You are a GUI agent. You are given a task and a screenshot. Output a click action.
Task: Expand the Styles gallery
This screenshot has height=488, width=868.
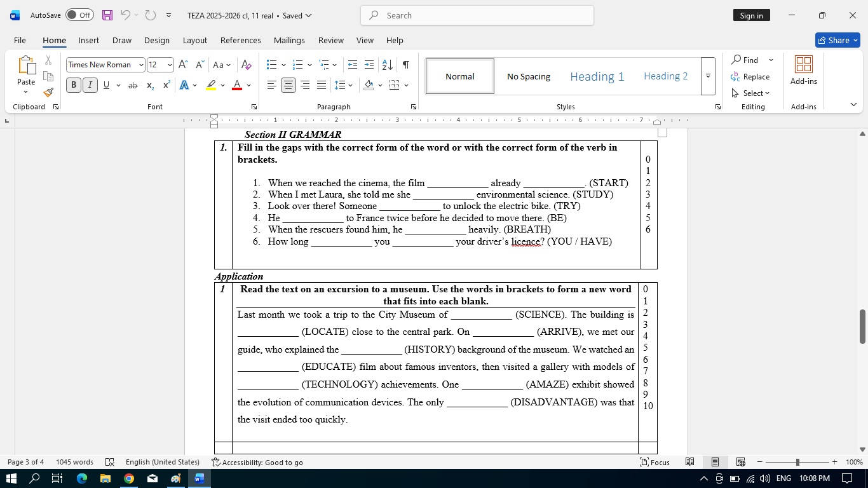point(708,76)
